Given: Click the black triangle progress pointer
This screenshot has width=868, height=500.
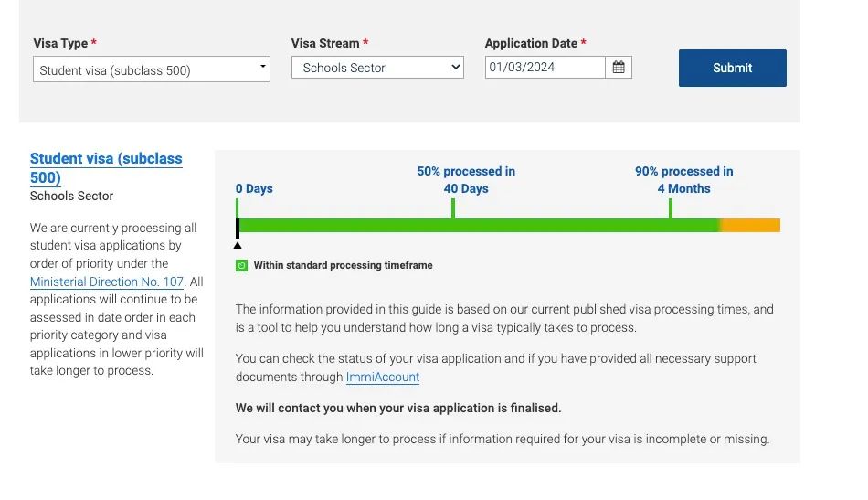Looking at the screenshot, I should click(x=238, y=245).
